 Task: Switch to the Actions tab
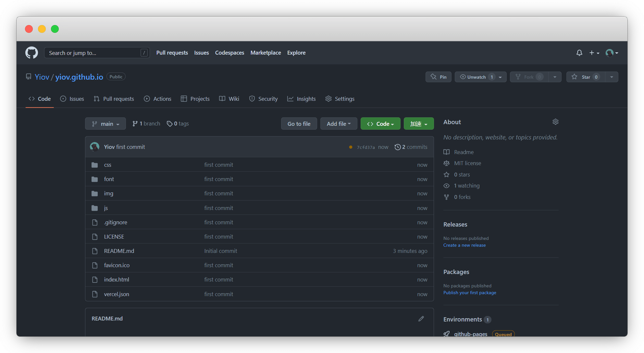157,99
